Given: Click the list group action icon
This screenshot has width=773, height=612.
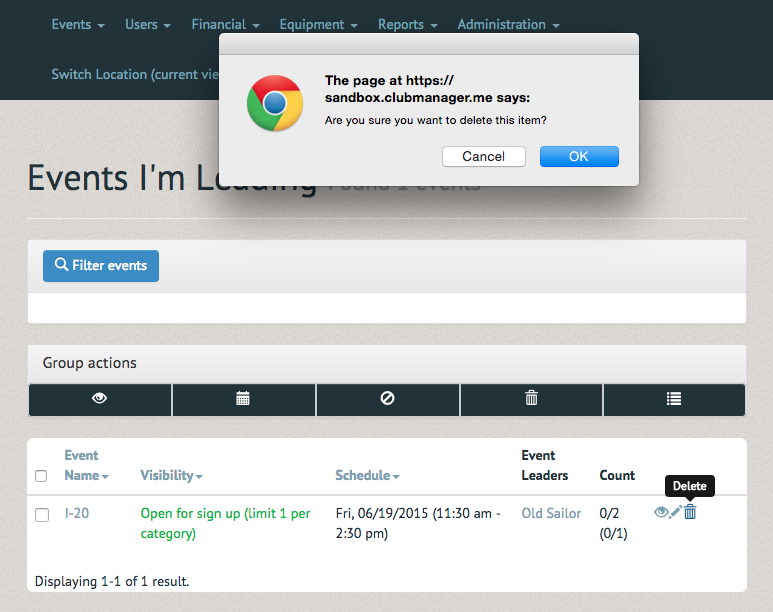Looking at the screenshot, I should [674, 399].
